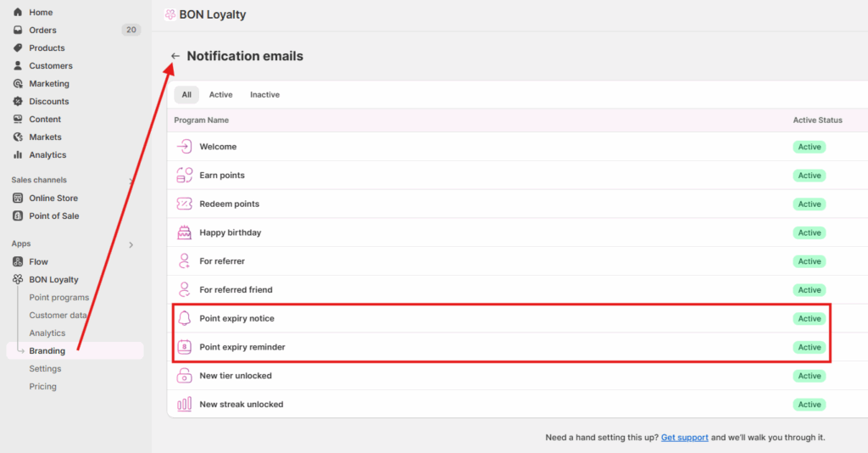
Task: Click Active status badge for Welcome
Action: tap(810, 147)
